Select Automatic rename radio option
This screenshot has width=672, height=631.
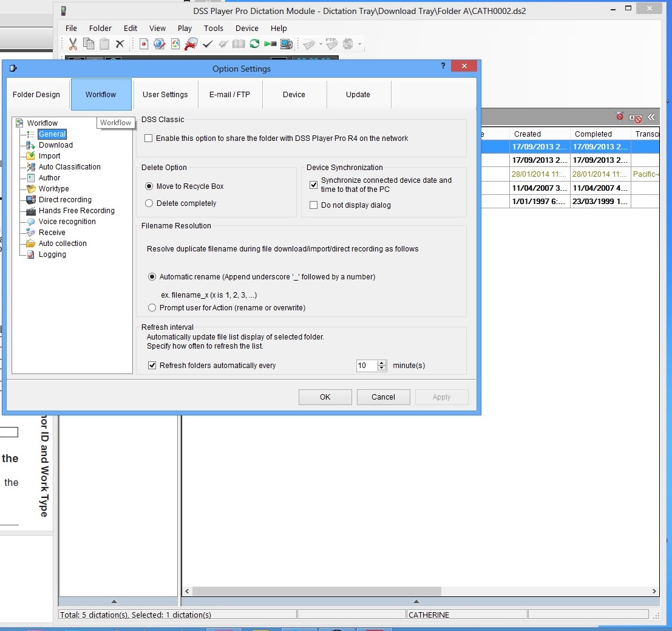[152, 277]
